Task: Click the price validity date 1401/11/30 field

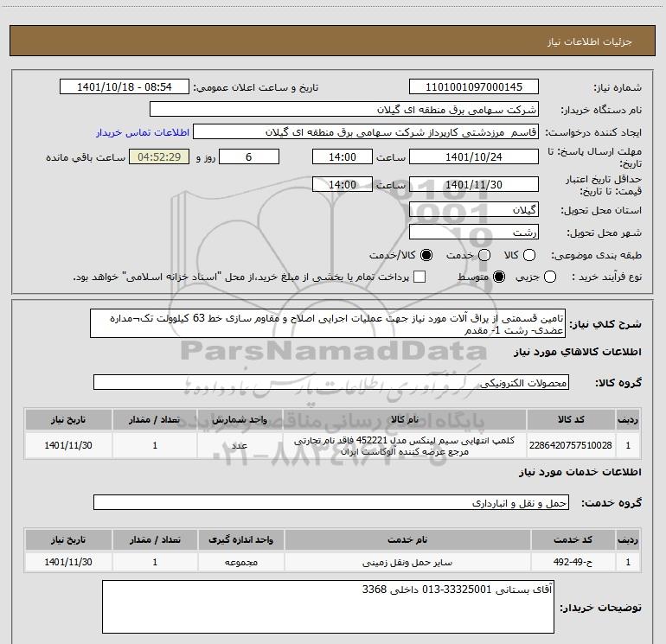Action: tap(474, 184)
